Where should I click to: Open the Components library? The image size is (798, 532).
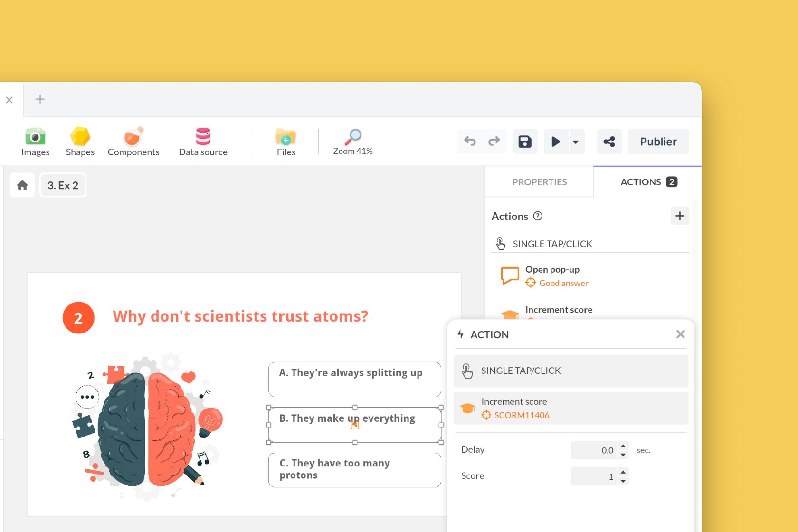coord(133,141)
